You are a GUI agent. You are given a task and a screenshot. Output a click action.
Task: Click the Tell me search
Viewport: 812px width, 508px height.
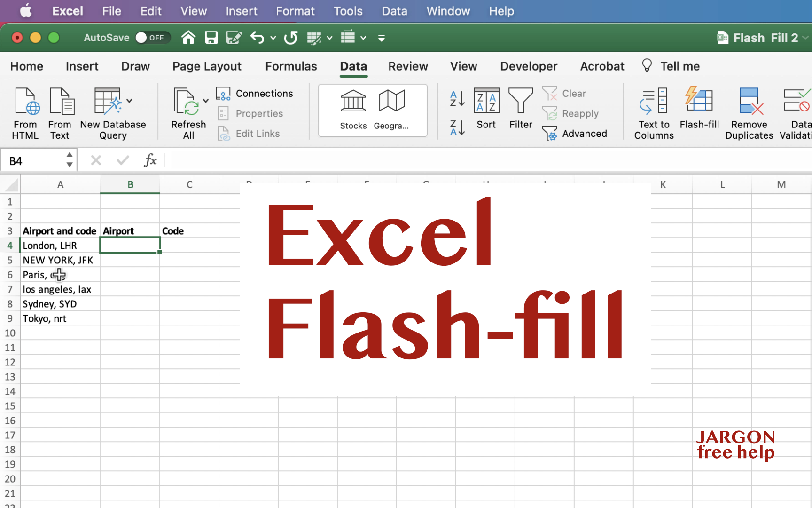[x=671, y=66]
